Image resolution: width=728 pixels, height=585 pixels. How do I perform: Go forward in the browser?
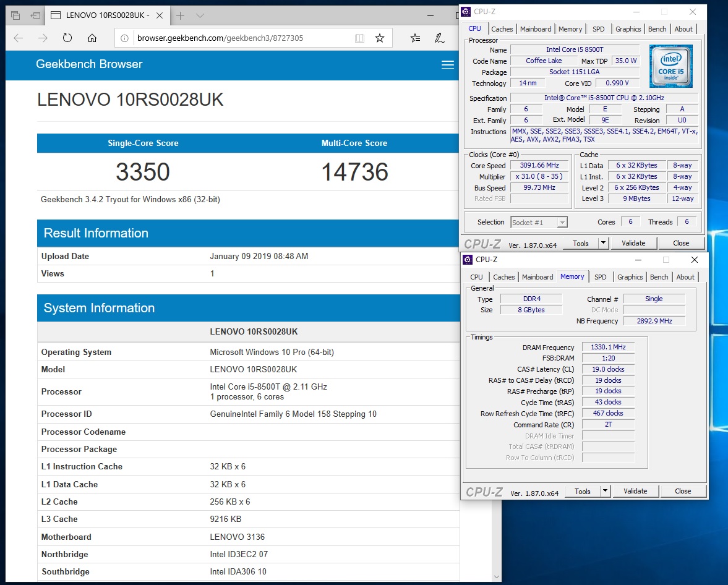point(43,38)
